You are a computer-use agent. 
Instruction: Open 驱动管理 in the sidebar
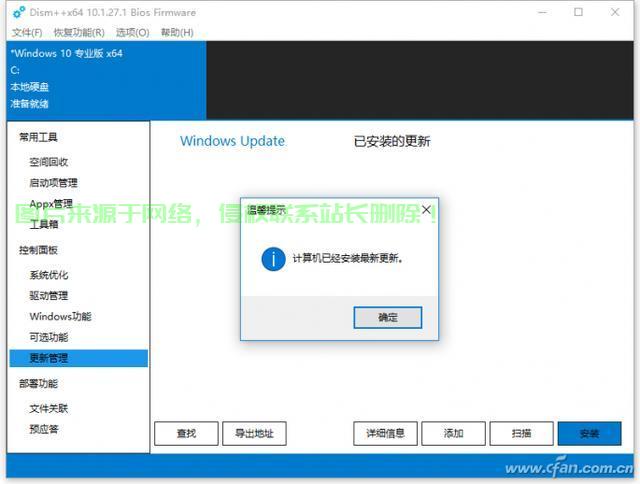pyautogui.click(x=49, y=295)
